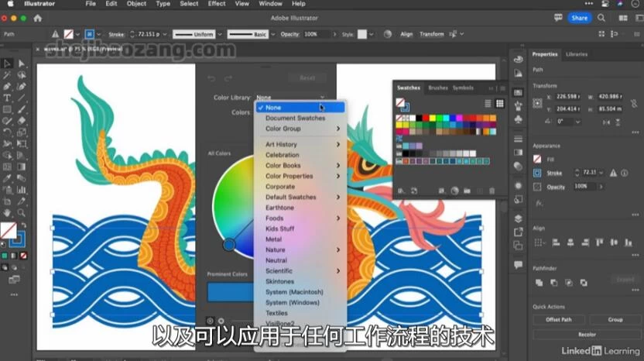Switch to the Brushes tab
Viewport: 644px width, 361px height.
pyautogui.click(x=438, y=88)
